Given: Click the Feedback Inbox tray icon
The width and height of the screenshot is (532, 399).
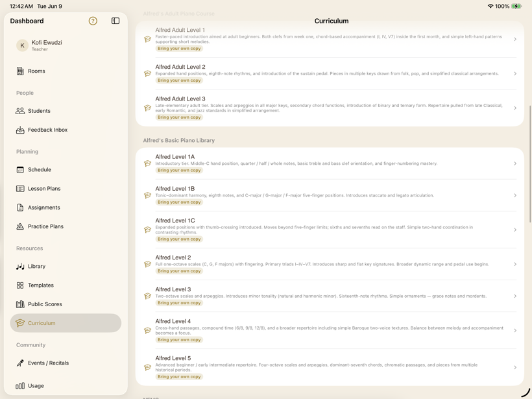Looking at the screenshot, I should coord(20,130).
